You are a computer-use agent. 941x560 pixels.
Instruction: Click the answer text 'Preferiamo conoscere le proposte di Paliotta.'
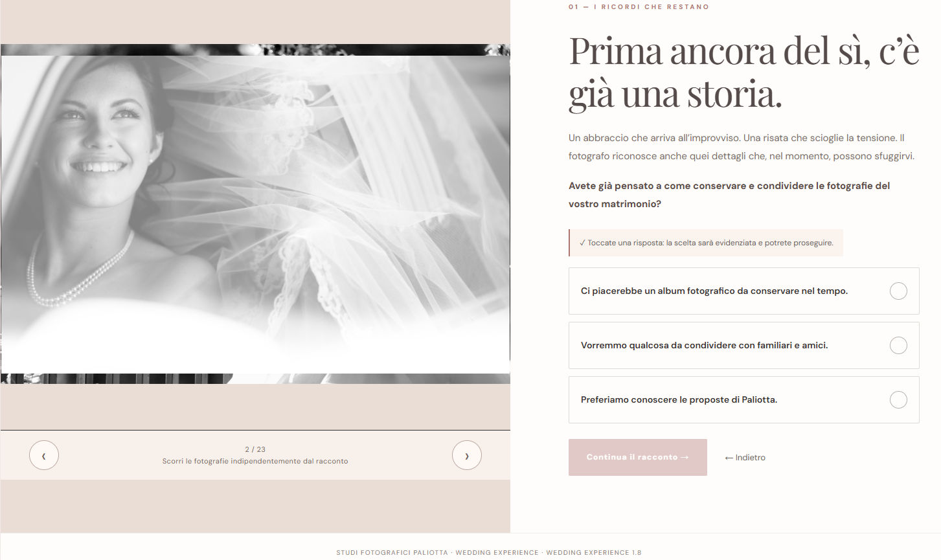pyautogui.click(x=679, y=400)
